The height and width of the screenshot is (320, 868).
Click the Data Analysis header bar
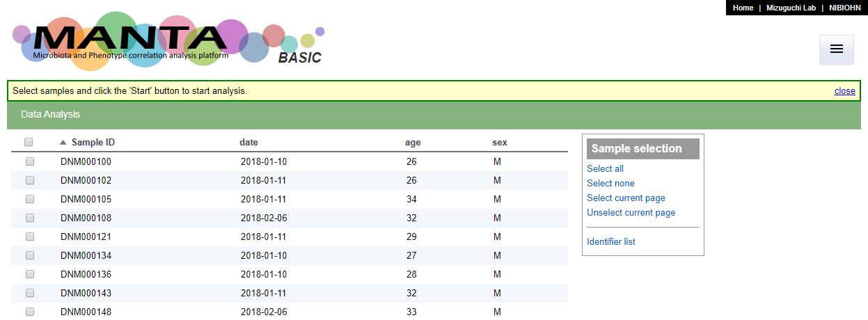tap(434, 115)
